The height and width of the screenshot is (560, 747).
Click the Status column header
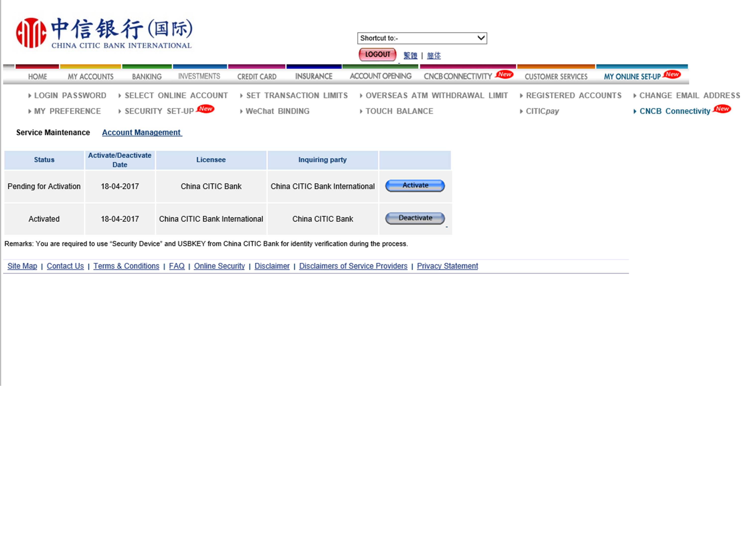44,160
